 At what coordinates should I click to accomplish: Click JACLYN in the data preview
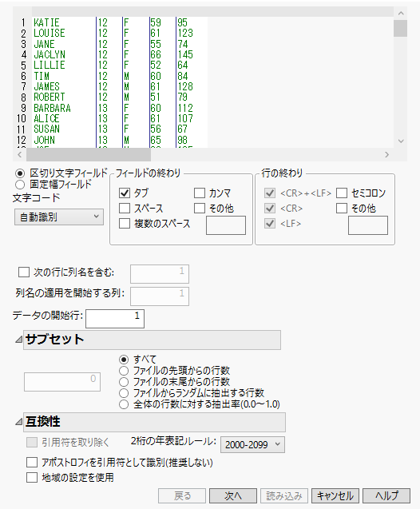[x=50, y=54]
